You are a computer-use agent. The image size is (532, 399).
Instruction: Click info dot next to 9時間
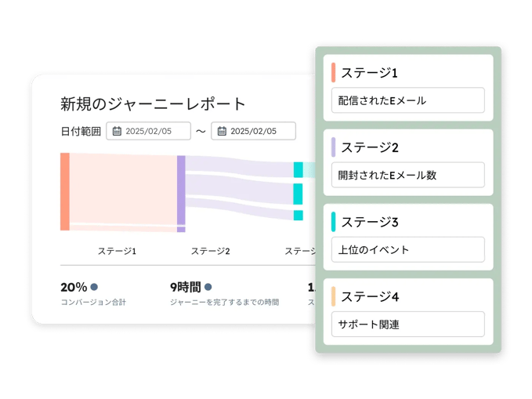coord(208,287)
